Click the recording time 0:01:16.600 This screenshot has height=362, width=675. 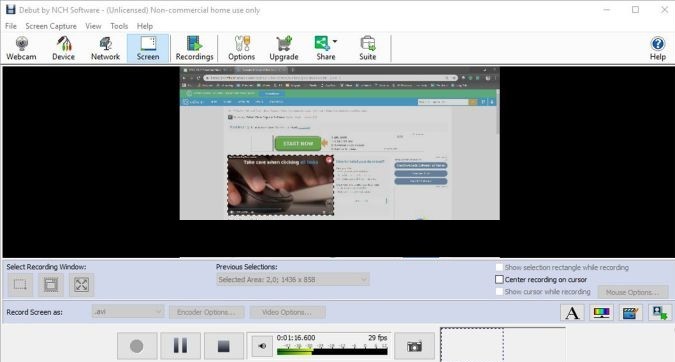click(x=296, y=338)
